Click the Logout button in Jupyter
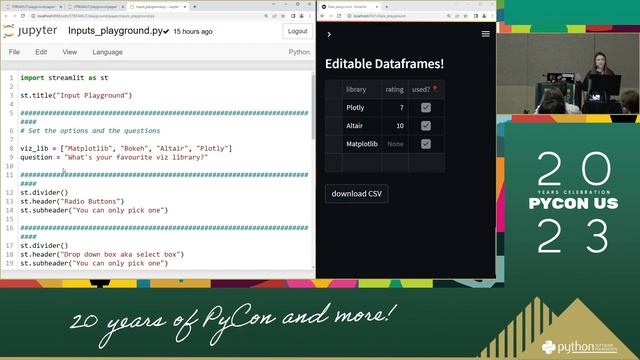640x360 pixels. click(x=297, y=31)
